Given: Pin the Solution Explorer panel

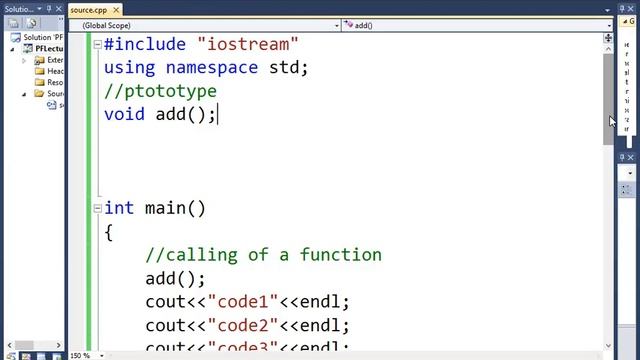Looking at the screenshot, I should coord(49,9).
